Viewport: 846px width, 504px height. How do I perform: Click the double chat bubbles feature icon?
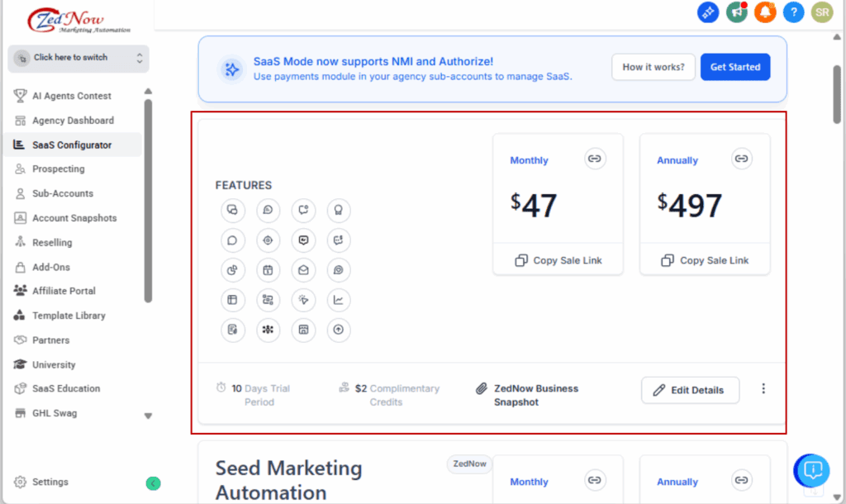pos(232,210)
